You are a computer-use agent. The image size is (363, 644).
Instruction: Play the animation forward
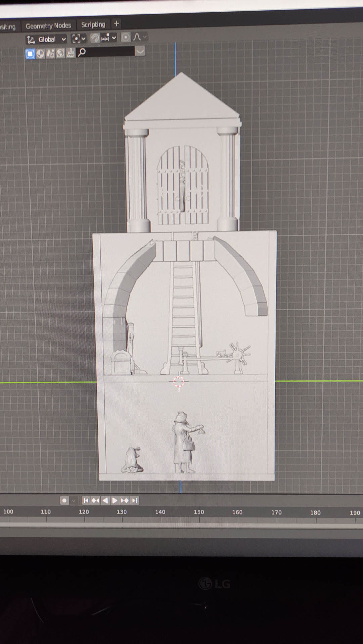pos(115,500)
